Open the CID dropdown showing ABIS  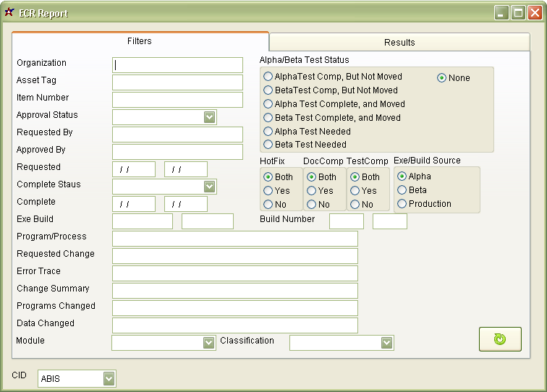pyautogui.click(x=109, y=378)
